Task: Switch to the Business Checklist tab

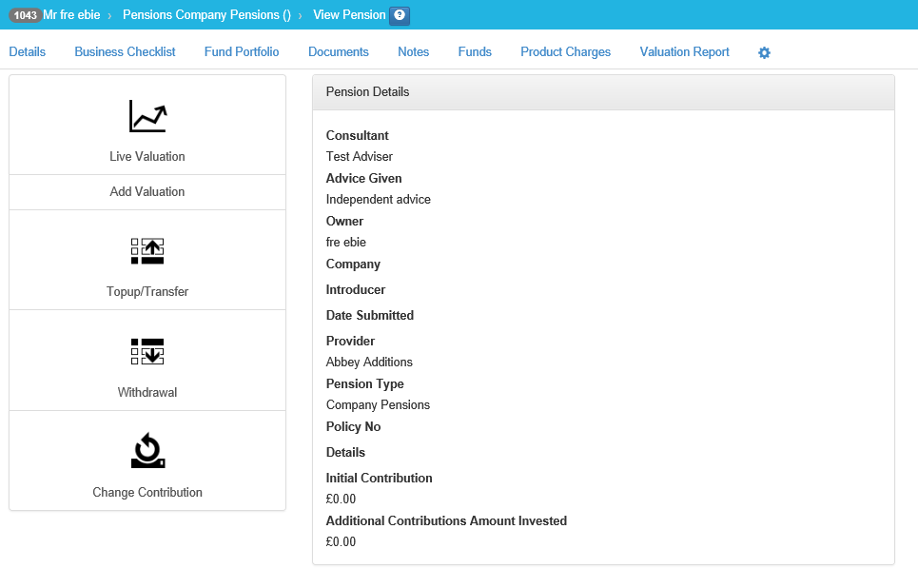Action: pos(125,52)
